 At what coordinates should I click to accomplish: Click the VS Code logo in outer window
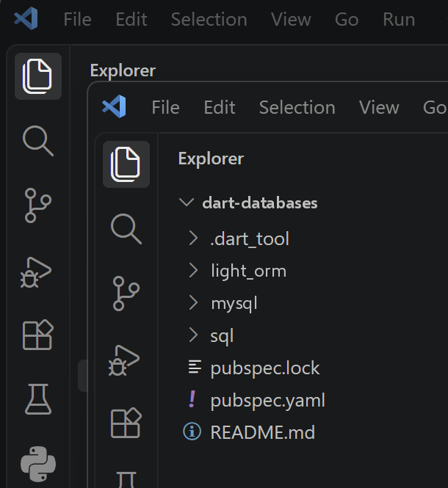point(26,18)
